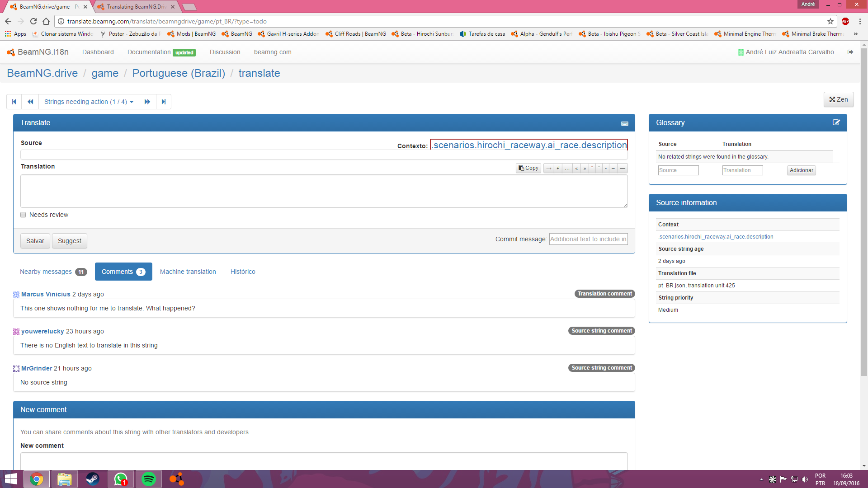Insert tab arrow character
Viewport: 868px width, 488px height.
point(549,168)
